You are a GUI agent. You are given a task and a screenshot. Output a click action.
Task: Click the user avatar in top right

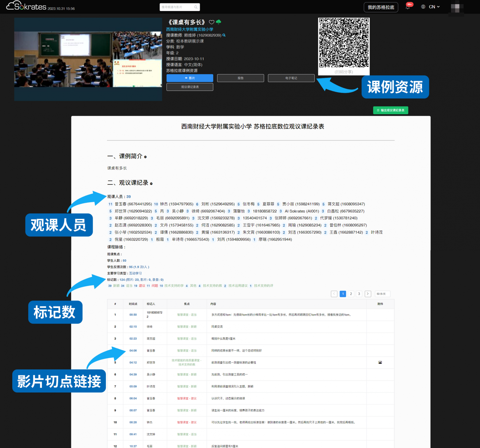coord(455,7)
